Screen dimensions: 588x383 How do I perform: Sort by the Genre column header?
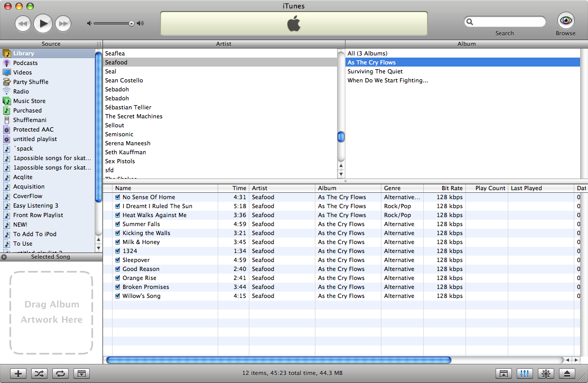click(403, 188)
